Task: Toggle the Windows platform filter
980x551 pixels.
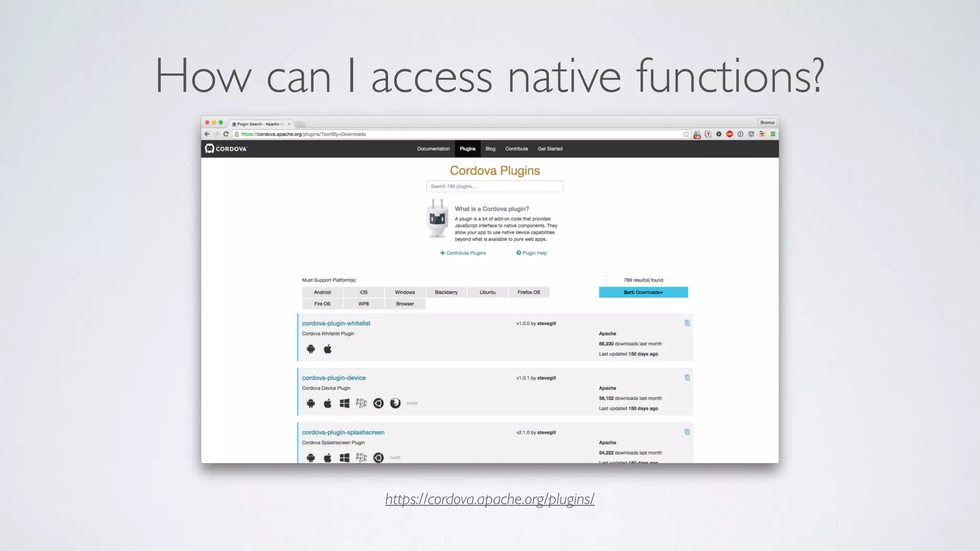Action: 405,292
